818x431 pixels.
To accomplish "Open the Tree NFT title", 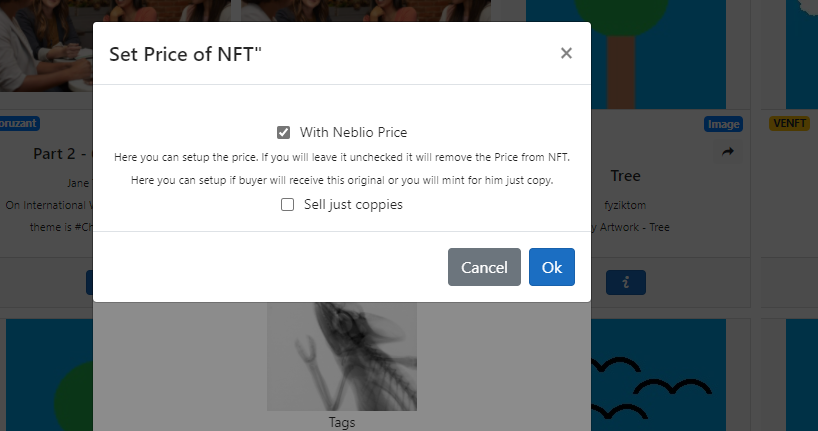I will (x=625, y=176).
